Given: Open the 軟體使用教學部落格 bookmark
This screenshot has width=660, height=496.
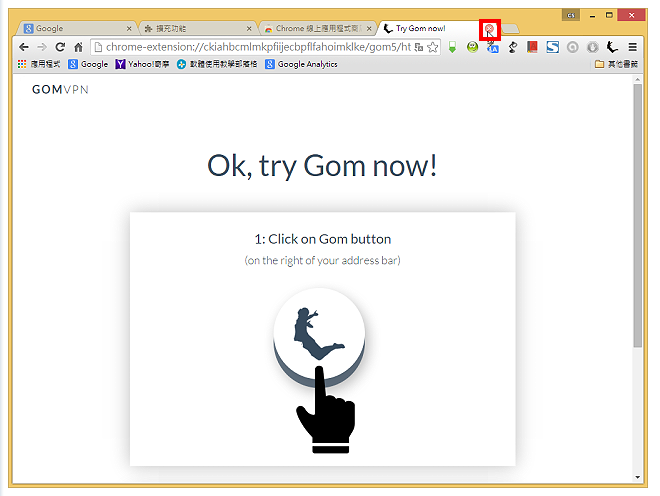Looking at the screenshot, I should coord(217,64).
